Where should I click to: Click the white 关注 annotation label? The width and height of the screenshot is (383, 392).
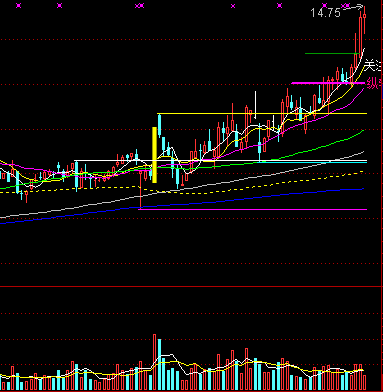373,65
